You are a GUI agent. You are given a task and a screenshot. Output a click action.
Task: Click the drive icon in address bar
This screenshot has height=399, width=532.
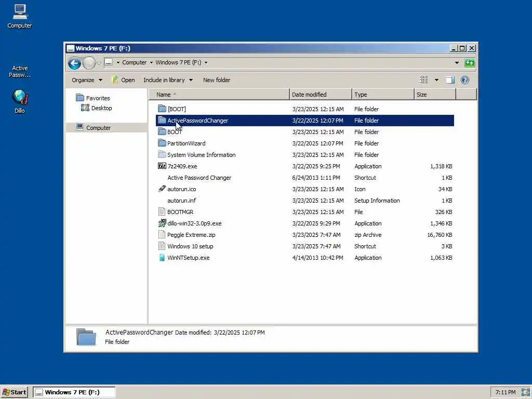[109, 62]
